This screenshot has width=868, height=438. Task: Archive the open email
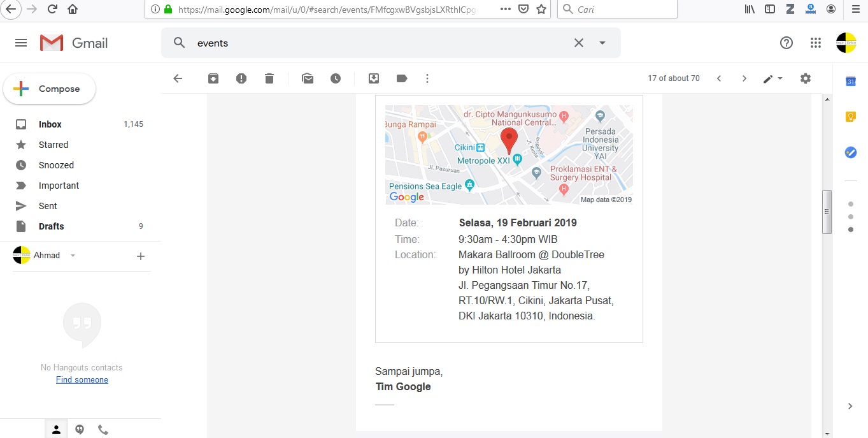click(213, 78)
